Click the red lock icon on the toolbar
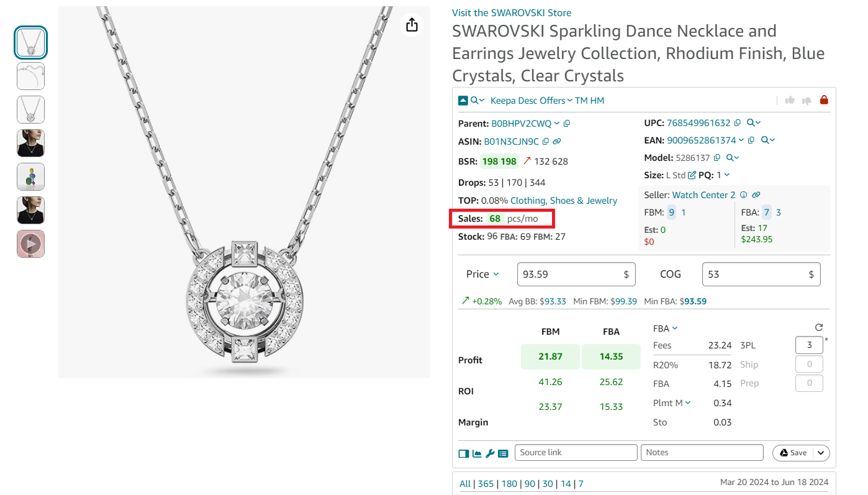The height and width of the screenshot is (495, 868). click(824, 99)
